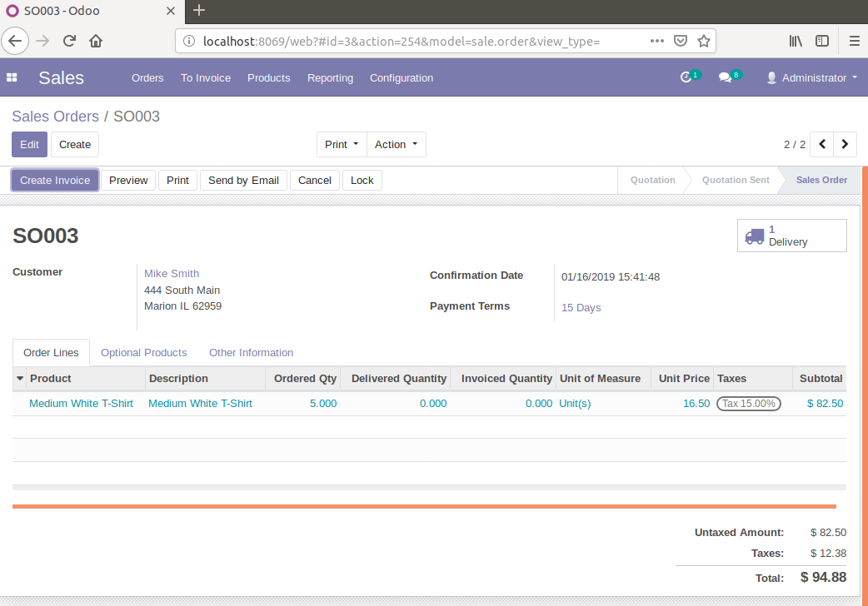
Task: Click the Sales app title
Action: (61, 78)
